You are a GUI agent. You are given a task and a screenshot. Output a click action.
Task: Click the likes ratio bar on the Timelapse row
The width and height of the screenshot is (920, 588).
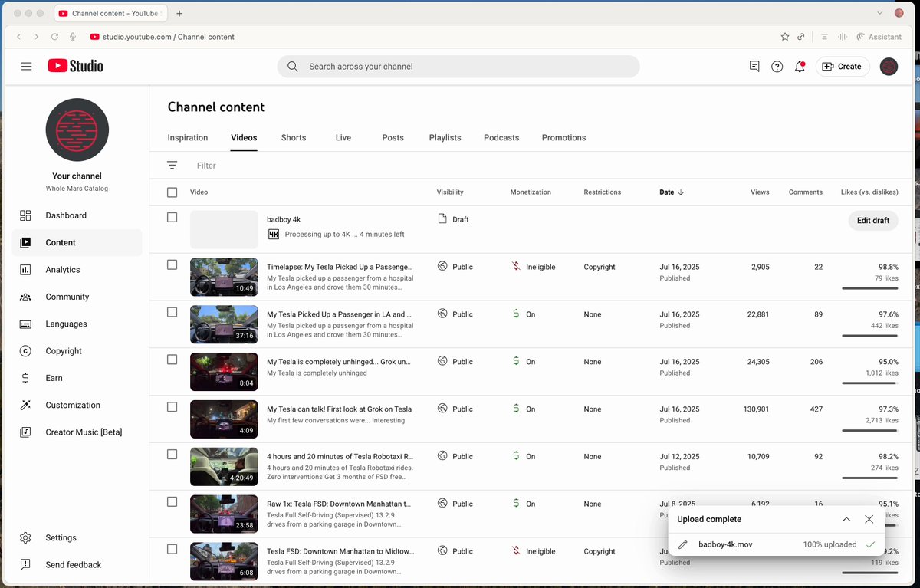869,288
